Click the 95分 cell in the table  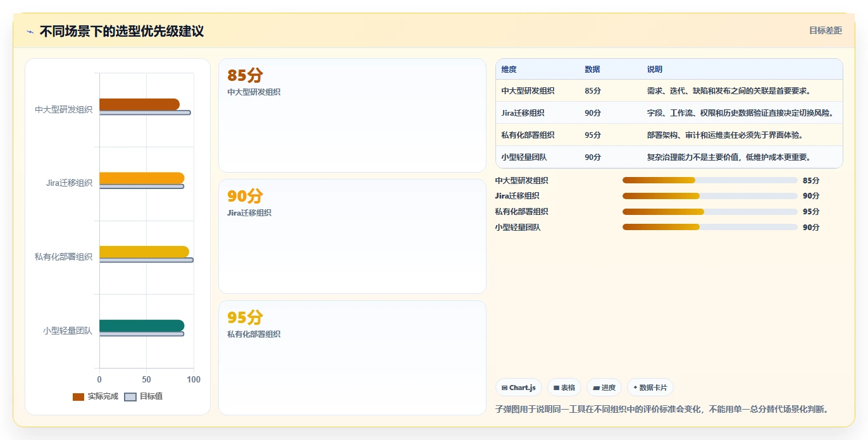click(x=593, y=135)
